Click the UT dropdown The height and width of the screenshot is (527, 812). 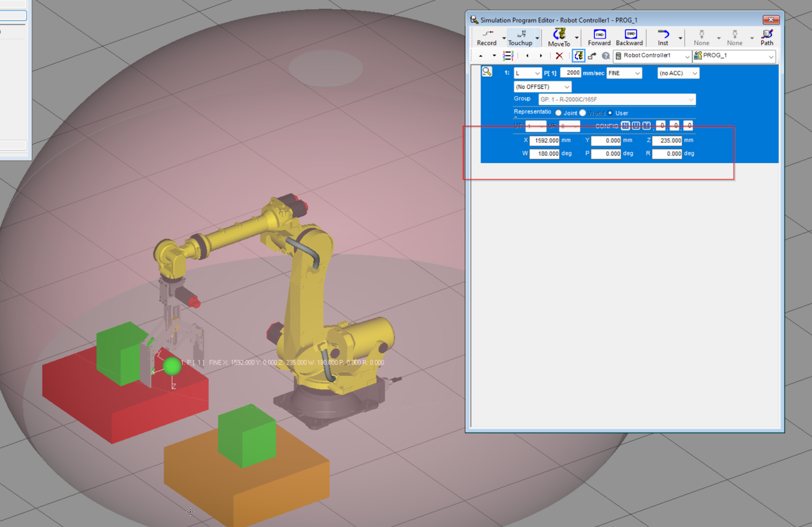(x=536, y=125)
